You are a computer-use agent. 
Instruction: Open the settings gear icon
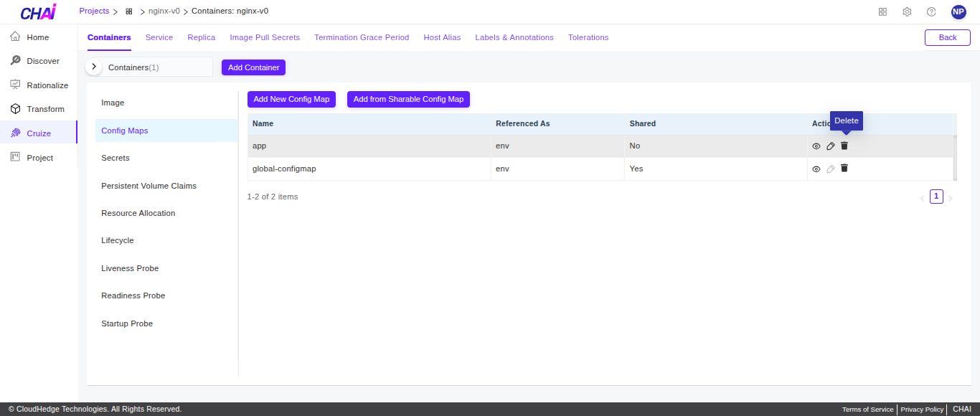point(906,11)
